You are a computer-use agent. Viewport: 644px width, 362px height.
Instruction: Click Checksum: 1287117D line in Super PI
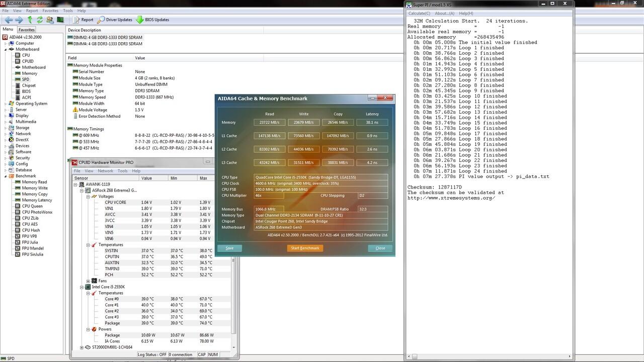435,187
